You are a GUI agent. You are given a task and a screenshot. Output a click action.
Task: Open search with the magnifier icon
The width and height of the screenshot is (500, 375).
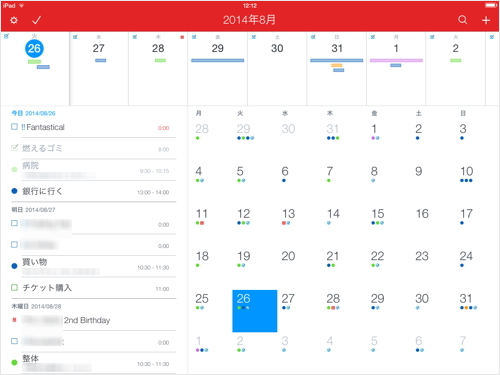click(462, 20)
